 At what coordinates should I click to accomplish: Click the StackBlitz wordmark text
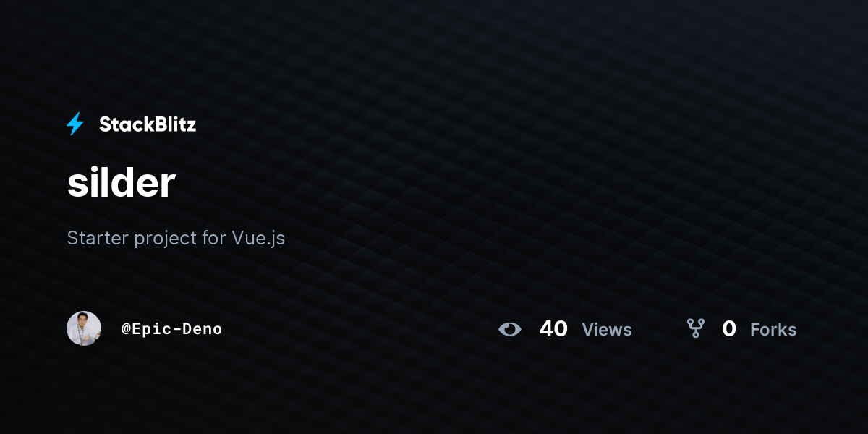[148, 124]
